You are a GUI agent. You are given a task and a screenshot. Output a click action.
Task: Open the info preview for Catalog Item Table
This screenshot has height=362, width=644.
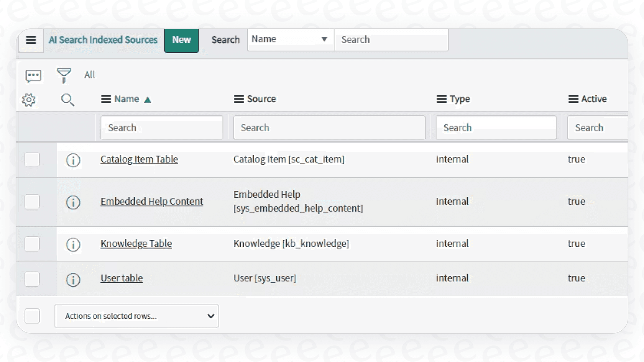point(73,161)
